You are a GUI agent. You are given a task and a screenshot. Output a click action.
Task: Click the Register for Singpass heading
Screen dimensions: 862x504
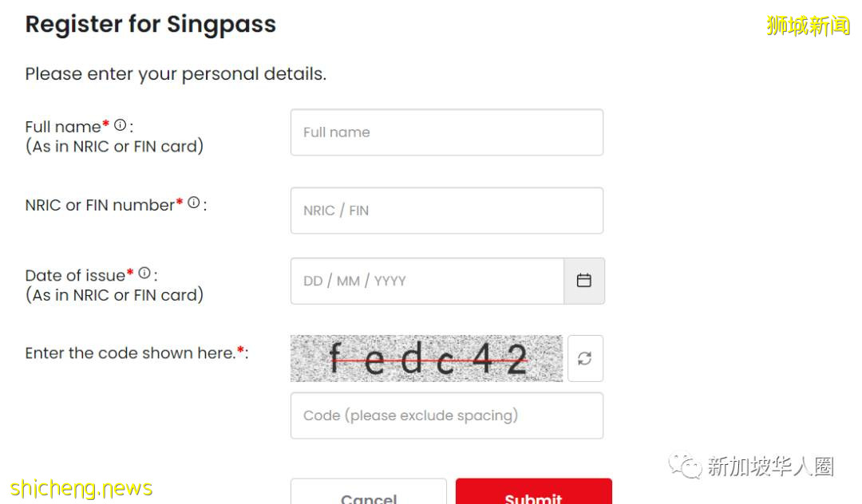tap(150, 25)
